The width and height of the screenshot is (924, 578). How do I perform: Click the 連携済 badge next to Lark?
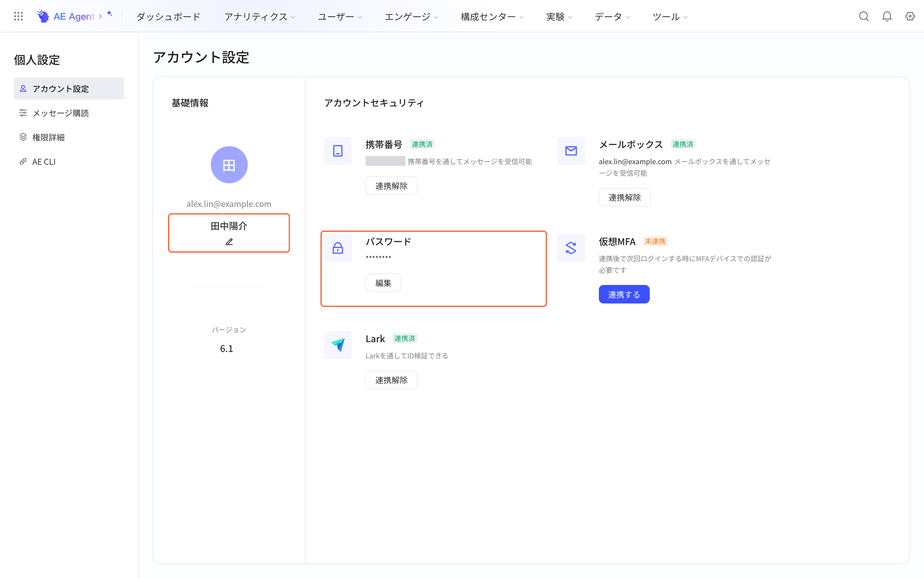404,338
